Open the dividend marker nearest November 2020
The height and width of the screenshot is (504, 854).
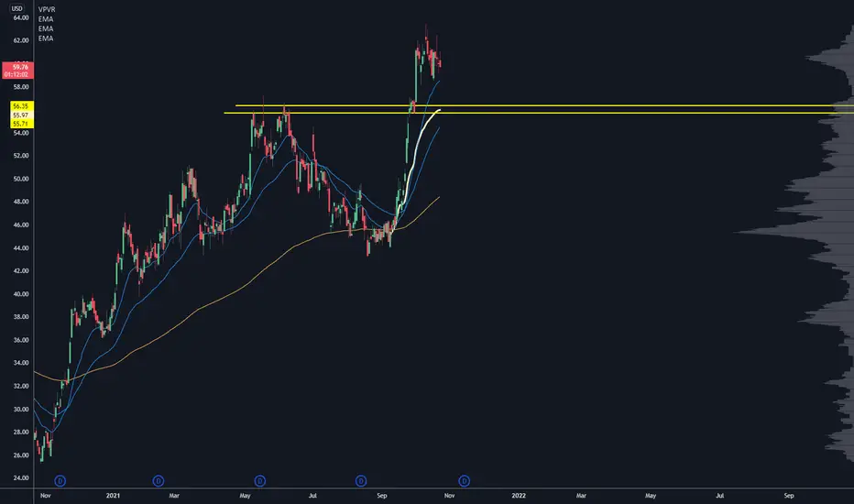[60, 480]
